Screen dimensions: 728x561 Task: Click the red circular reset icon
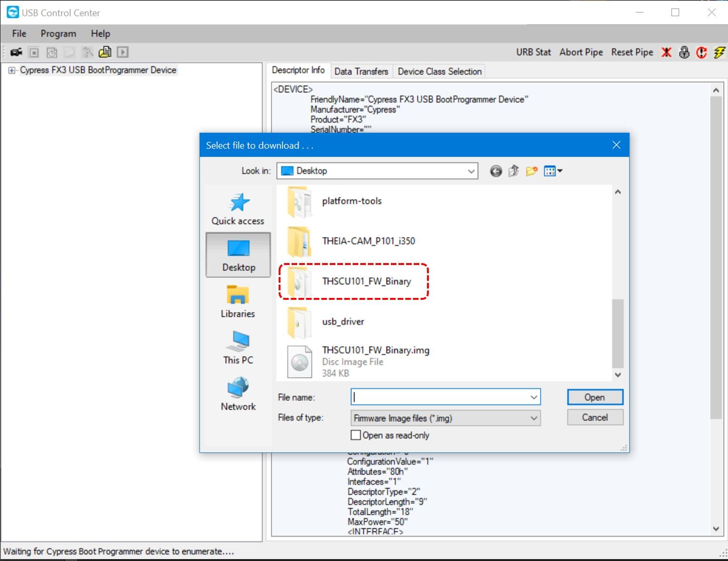[701, 52]
